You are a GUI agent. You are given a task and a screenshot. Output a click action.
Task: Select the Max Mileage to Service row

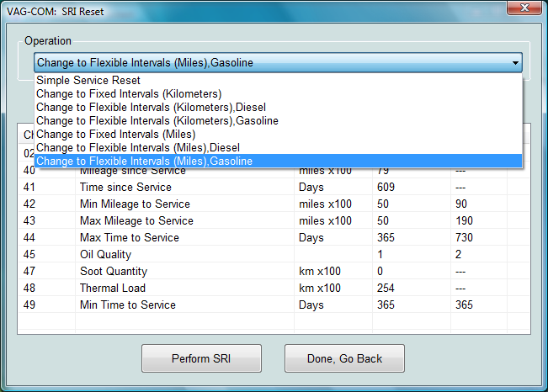(x=274, y=220)
